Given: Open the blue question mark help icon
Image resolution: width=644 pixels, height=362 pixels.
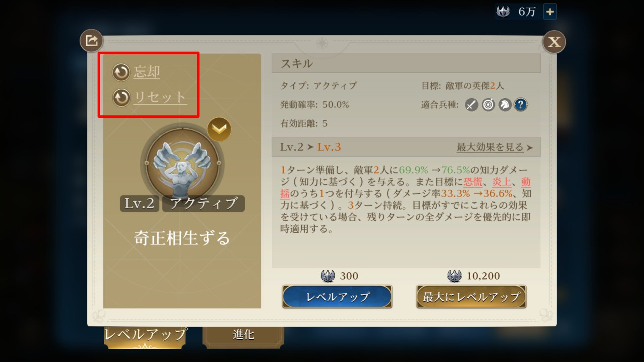Looking at the screenshot, I should tap(521, 105).
